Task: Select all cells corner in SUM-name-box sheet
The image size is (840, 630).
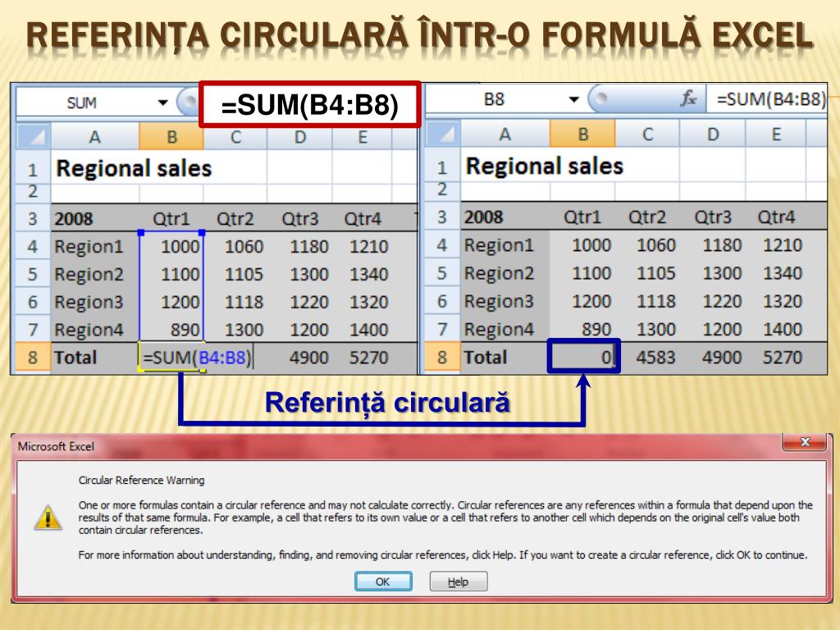Action: click(x=33, y=137)
